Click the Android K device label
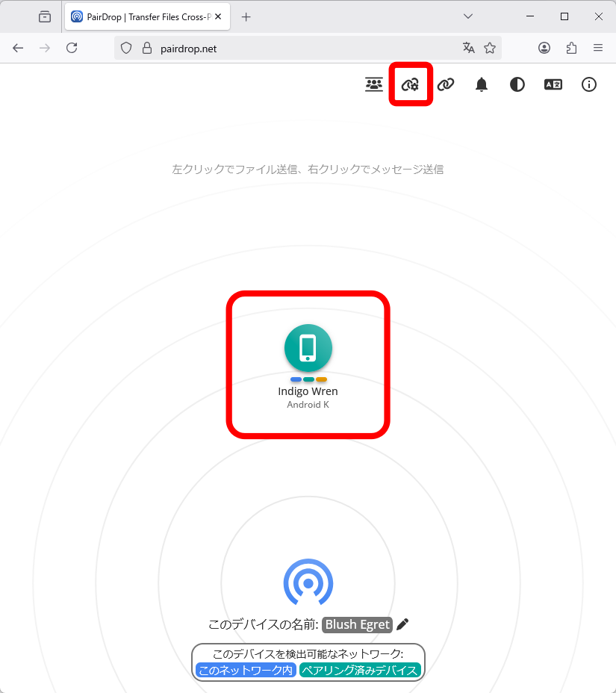This screenshot has height=693, width=616. tap(308, 405)
